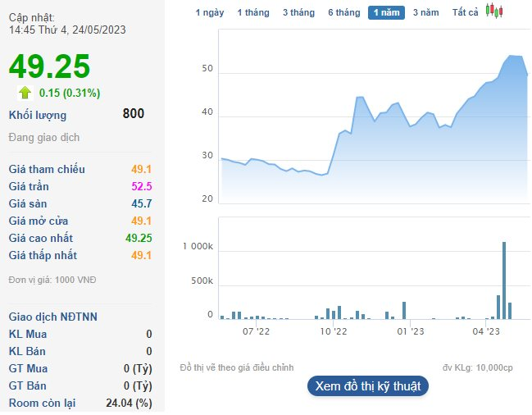Viewport: 532px width, 415px height.
Task: Click the 'Giá thấp nhất' label
Action: [x=43, y=255]
